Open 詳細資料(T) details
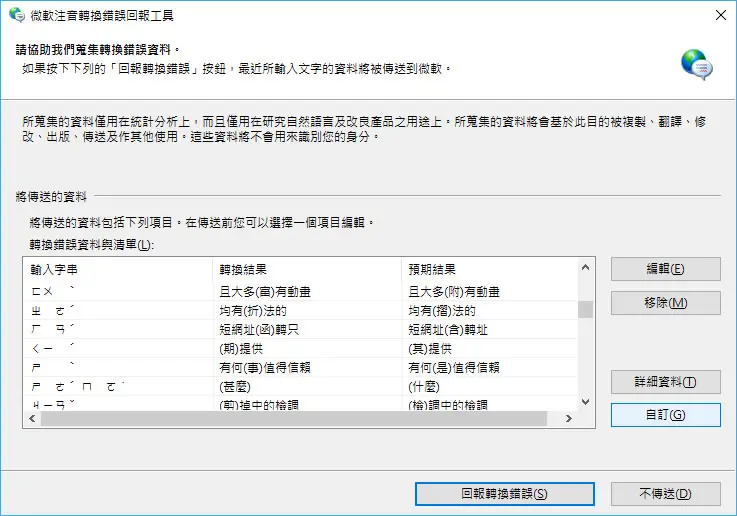Viewport: 737px width, 516px height. tap(666, 382)
